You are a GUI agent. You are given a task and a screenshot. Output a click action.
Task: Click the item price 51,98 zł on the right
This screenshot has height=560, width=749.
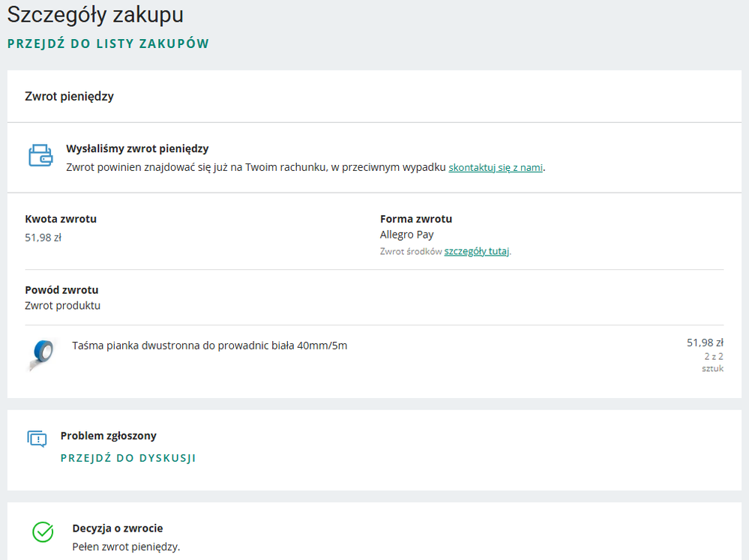[704, 342]
